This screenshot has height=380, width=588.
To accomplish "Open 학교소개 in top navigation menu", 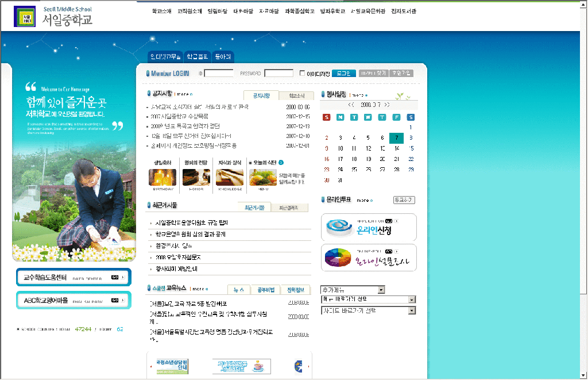I will point(161,11).
